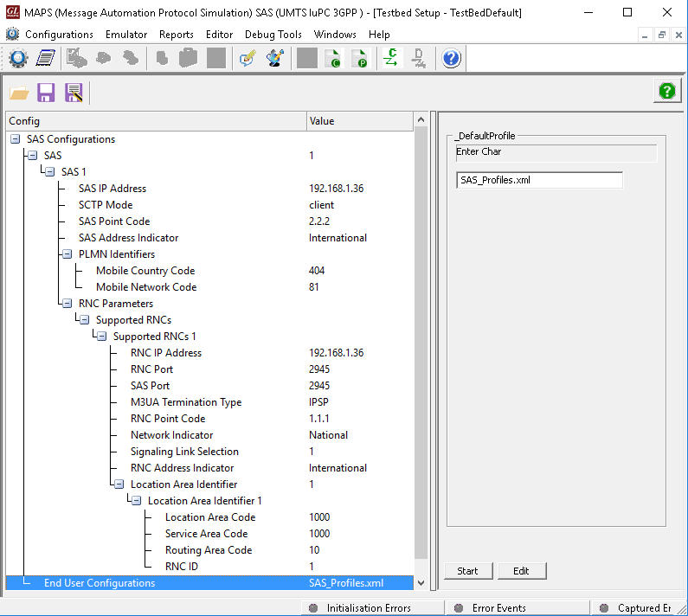The width and height of the screenshot is (688, 616).
Task: Click the Captured Errors status indicator dot
Action: (x=604, y=607)
